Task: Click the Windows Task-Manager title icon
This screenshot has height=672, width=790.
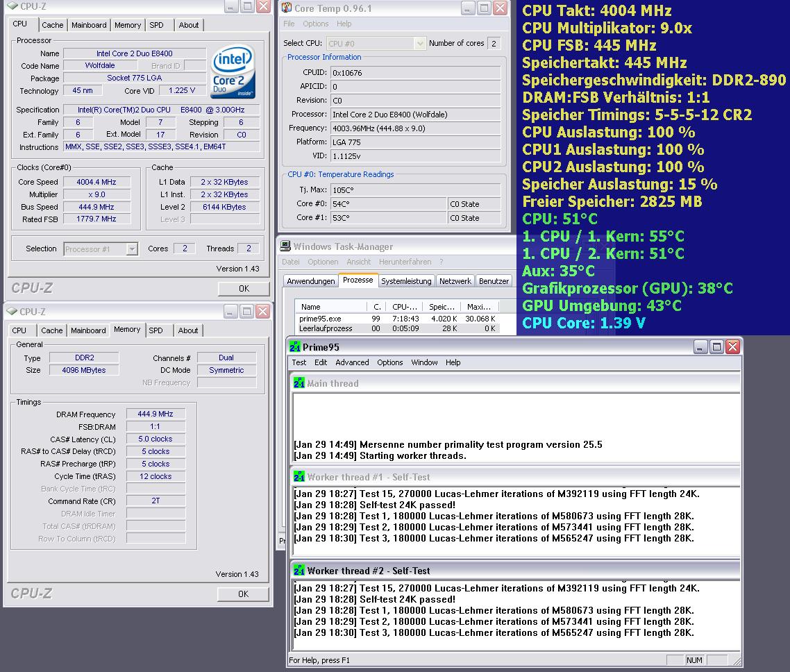Action: pyautogui.click(x=286, y=246)
